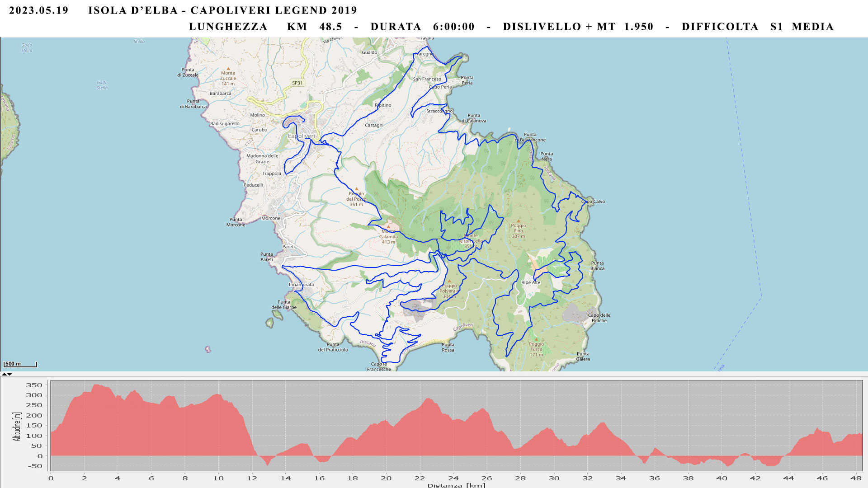Click the -50 altitude axis value
The image size is (868, 488).
[x=34, y=466]
